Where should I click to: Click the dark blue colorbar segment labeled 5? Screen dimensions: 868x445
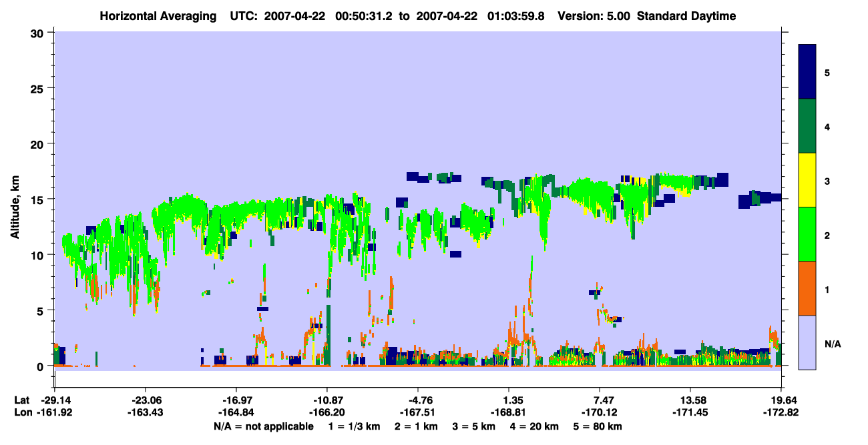pos(807,71)
